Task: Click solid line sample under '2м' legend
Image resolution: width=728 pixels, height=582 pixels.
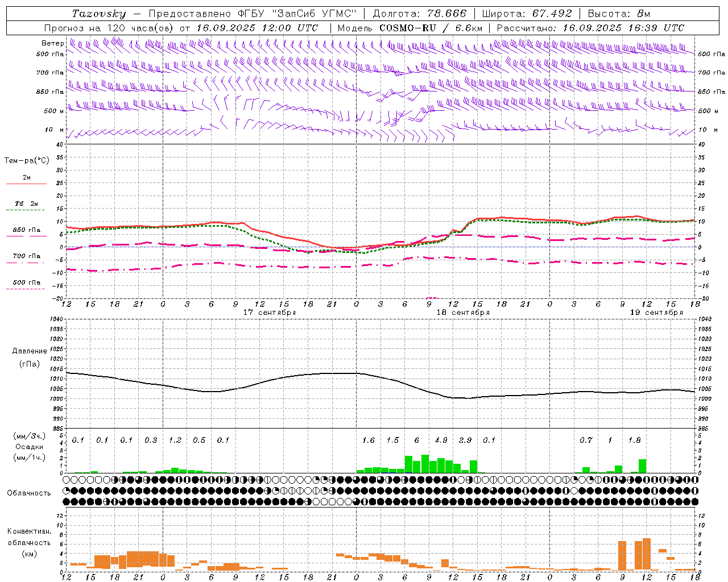Action: coord(27,184)
